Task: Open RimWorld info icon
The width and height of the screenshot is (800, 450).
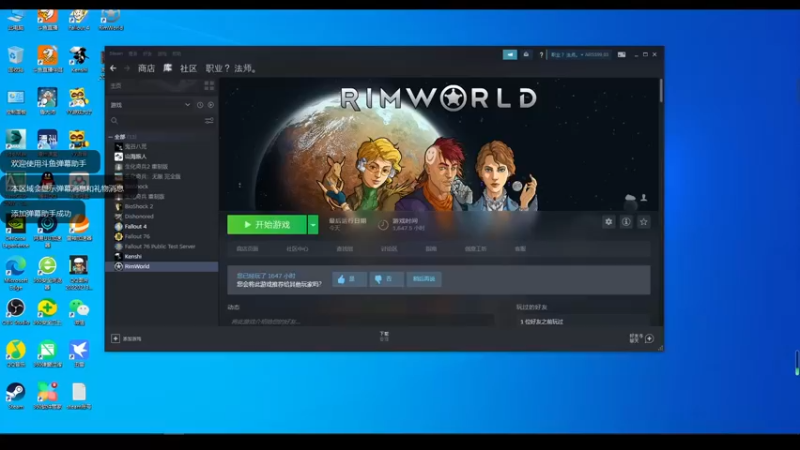Action: click(x=626, y=222)
